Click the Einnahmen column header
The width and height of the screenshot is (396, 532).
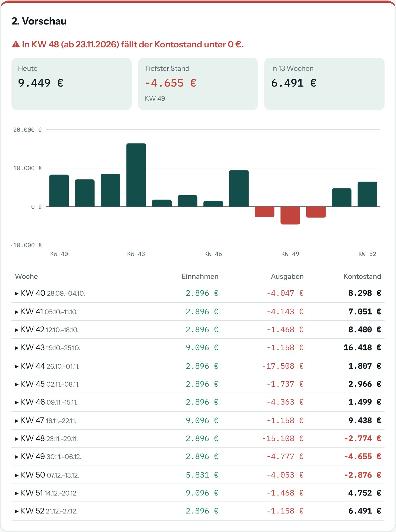[200, 276]
